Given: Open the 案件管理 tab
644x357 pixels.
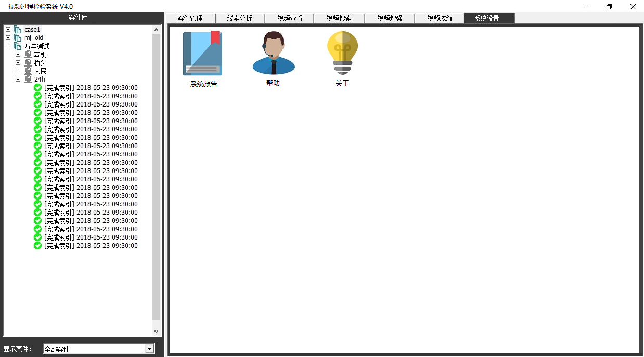Looking at the screenshot, I should [x=189, y=18].
